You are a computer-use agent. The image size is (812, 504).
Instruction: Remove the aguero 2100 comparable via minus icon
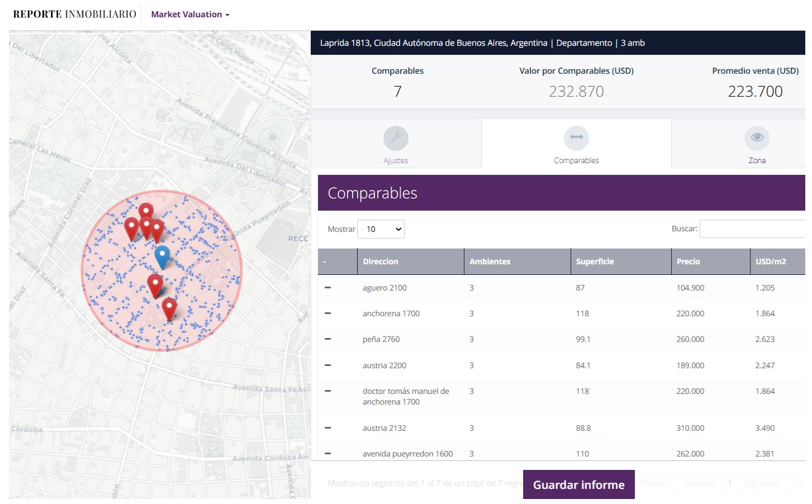[x=328, y=288]
